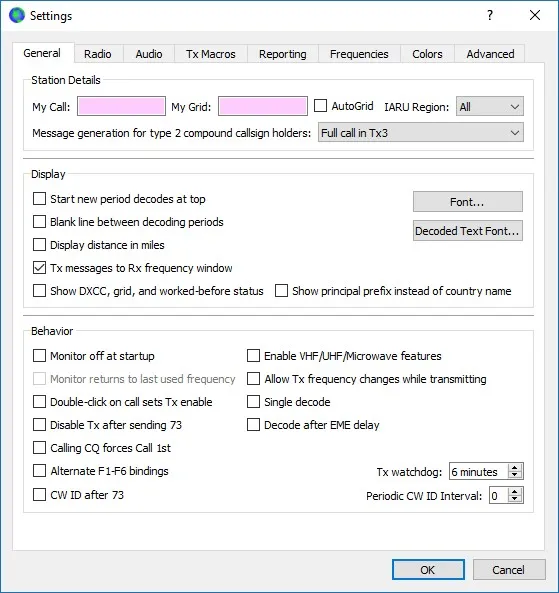This screenshot has width=559, height=593.
Task: Increment the Periodic CW ID Interval
Action: (x=514, y=492)
